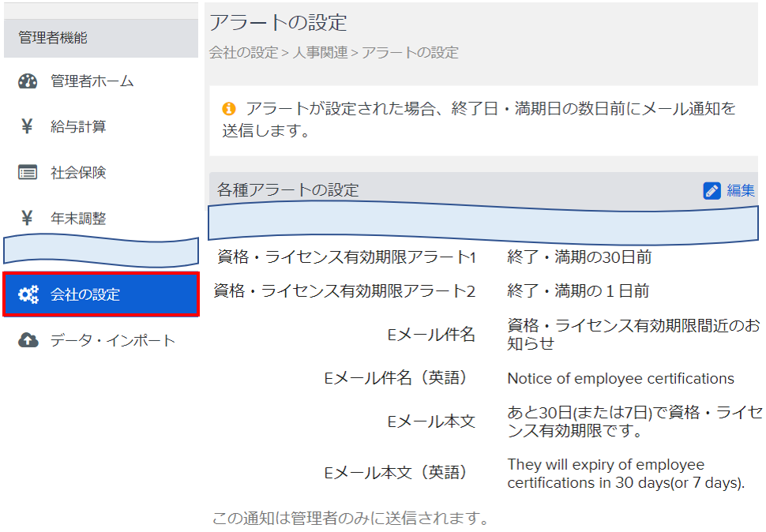Click the 終了・満期の30日前 value
The image size is (766, 532).
point(580,257)
